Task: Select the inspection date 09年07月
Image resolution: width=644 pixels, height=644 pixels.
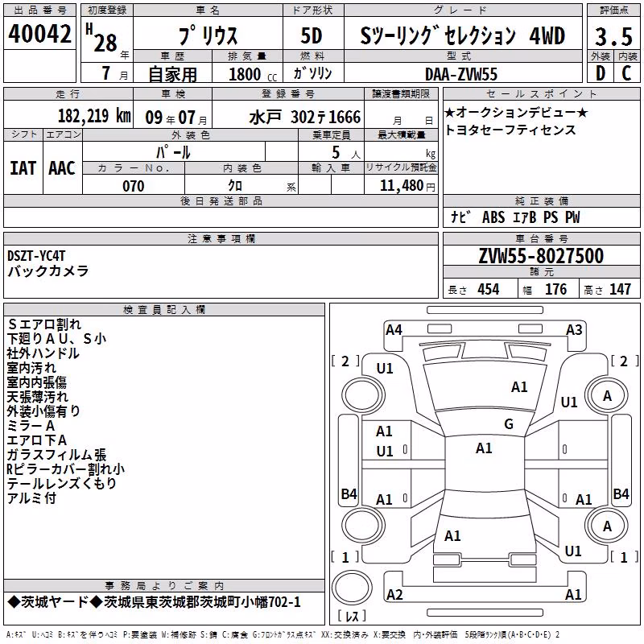Action: click(x=176, y=118)
